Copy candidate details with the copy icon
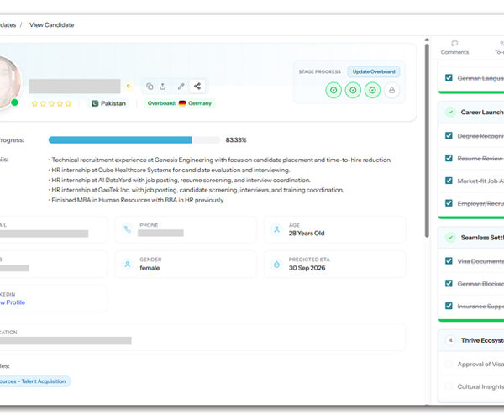This screenshot has width=504, height=420. (150, 87)
